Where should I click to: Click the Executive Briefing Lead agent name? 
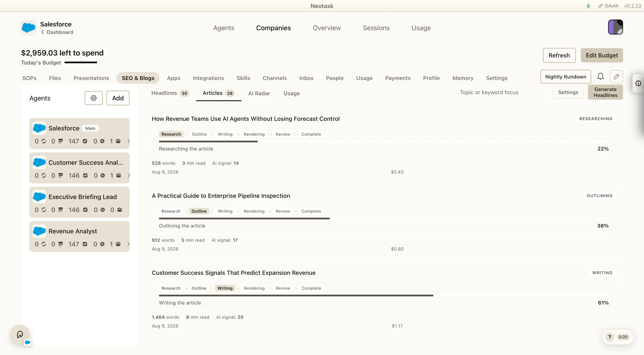tap(83, 197)
